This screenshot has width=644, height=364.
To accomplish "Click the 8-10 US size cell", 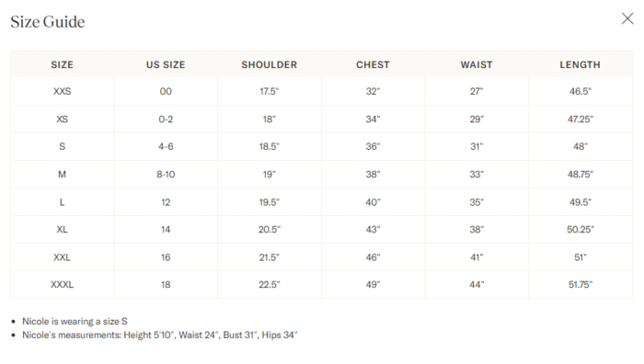I will 166,175.
